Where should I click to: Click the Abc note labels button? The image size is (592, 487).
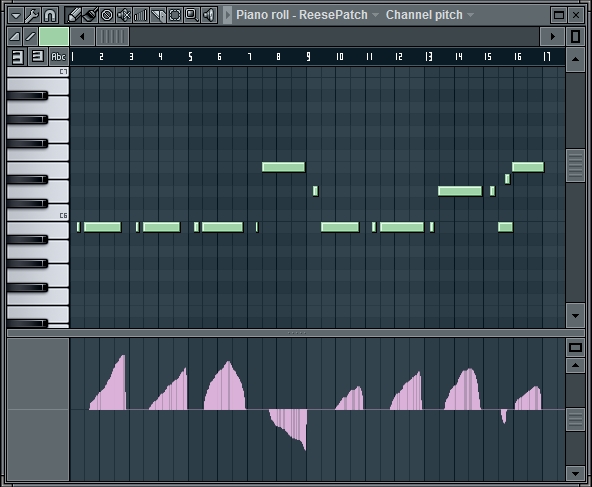coord(59,57)
